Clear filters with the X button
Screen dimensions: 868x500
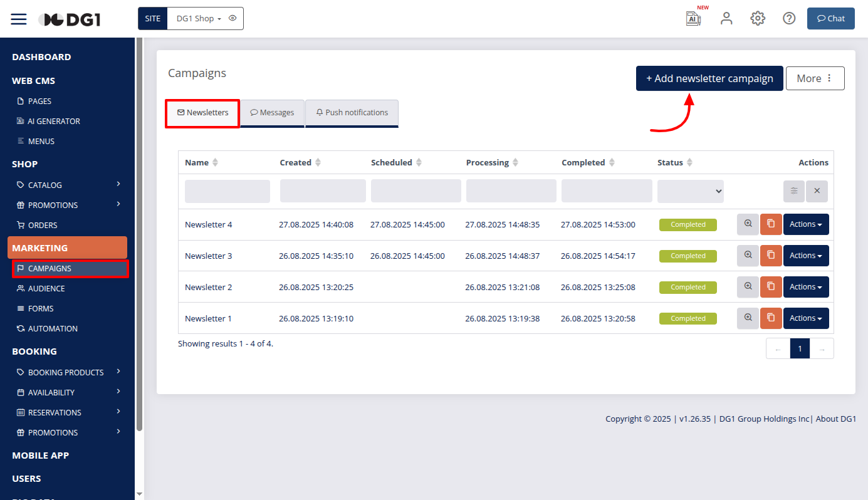point(817,191)
